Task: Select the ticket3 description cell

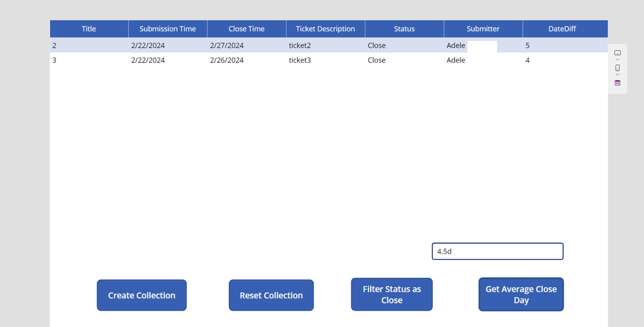Action: (x=300, y=60)
